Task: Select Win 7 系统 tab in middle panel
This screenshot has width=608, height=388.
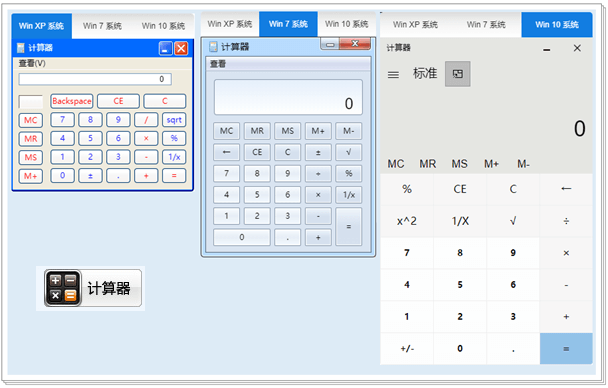Action: [x=288, y=24]
